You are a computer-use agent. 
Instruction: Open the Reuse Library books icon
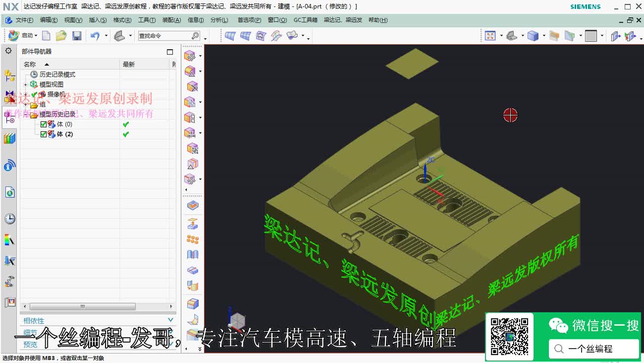(x=9, y=138)
